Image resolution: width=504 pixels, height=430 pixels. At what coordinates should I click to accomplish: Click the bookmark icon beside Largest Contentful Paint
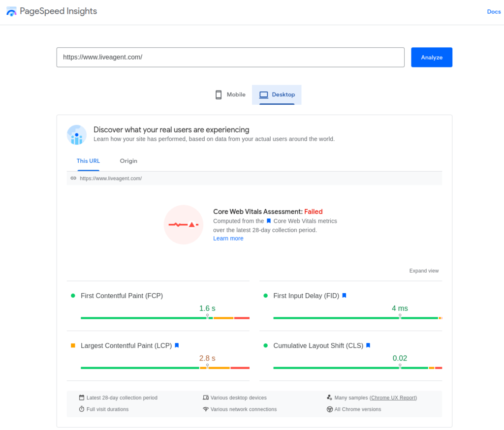[177, 345]
